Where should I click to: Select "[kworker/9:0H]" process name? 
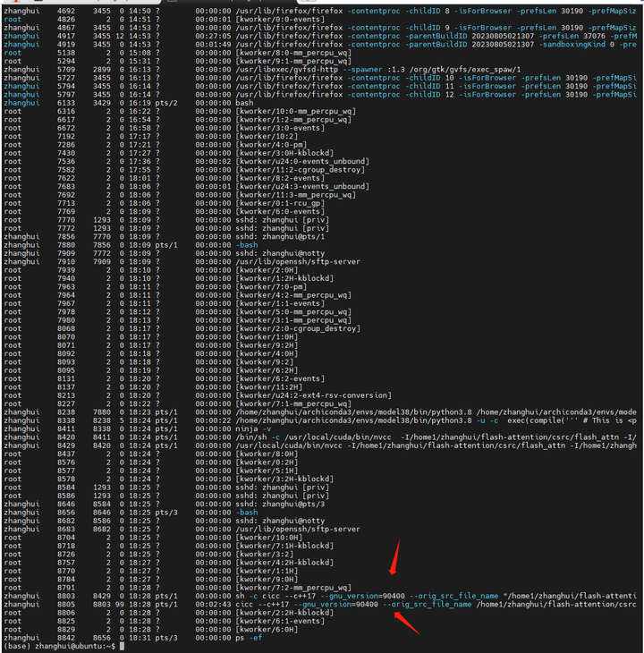click(x=267, y=580)
